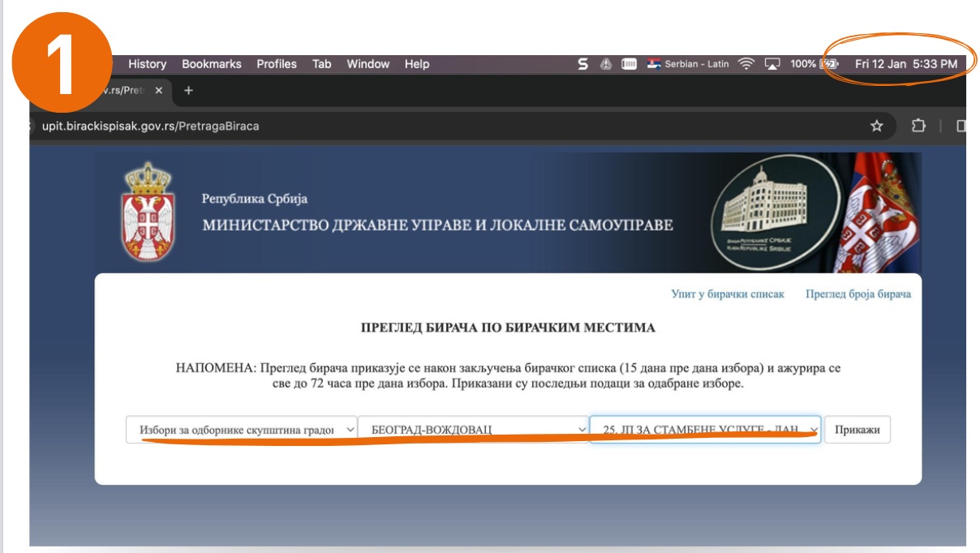The image size is (980, 553).
Task: Open the Extensions puzzle icon
Action: pyautogui.click(x=918, y=126)
